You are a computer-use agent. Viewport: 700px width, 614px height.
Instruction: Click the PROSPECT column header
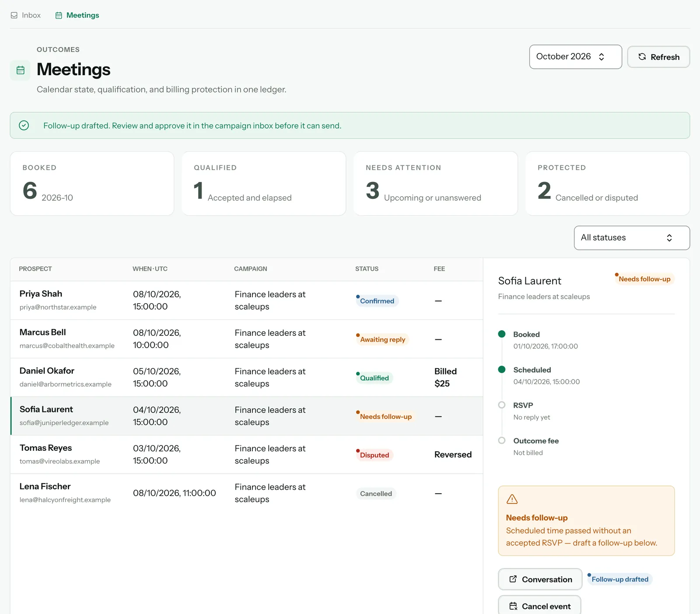35,269
